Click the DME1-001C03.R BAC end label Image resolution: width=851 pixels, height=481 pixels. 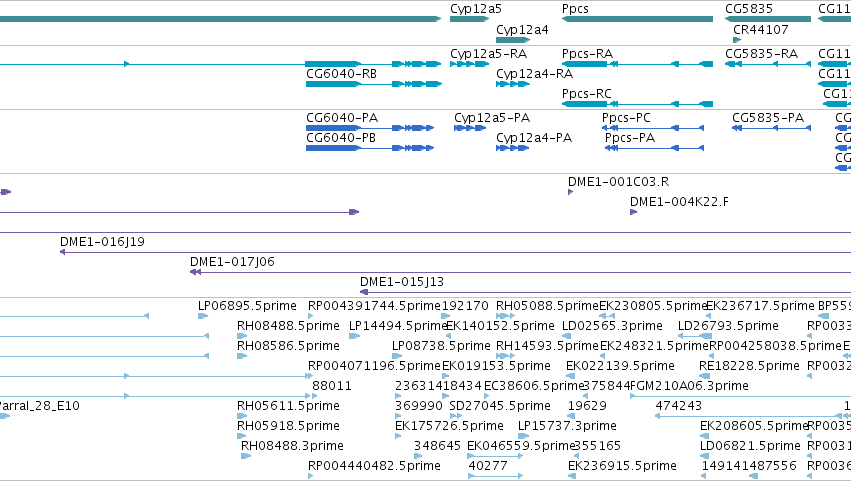pyautogui.click(x=618, y=182)
